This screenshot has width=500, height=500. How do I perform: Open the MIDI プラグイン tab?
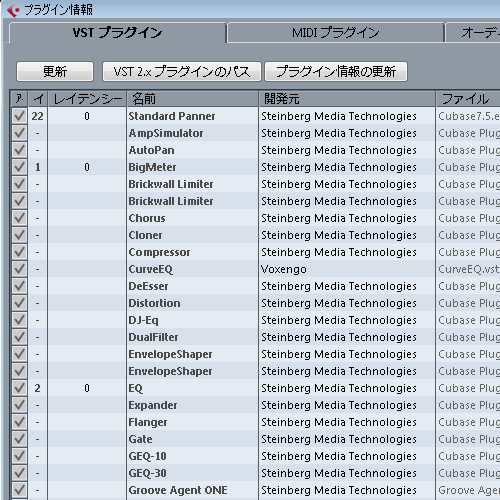coord(336,33)
